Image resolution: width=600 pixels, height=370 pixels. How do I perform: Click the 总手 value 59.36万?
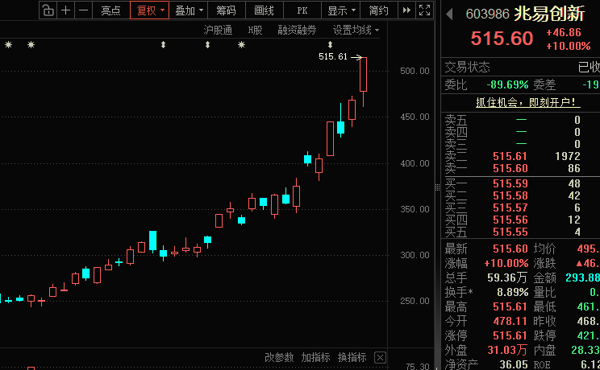(x=507, y=278)
